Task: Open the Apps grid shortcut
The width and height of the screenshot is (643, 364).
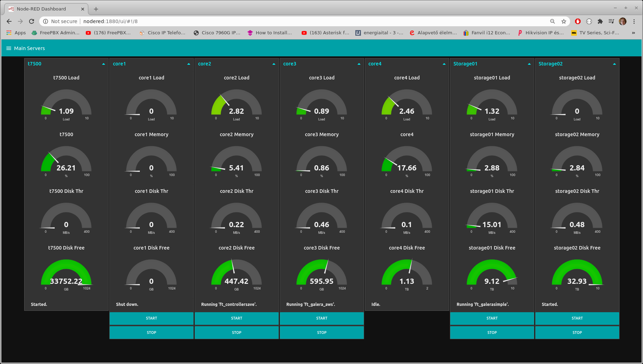Action: point(16,33)
